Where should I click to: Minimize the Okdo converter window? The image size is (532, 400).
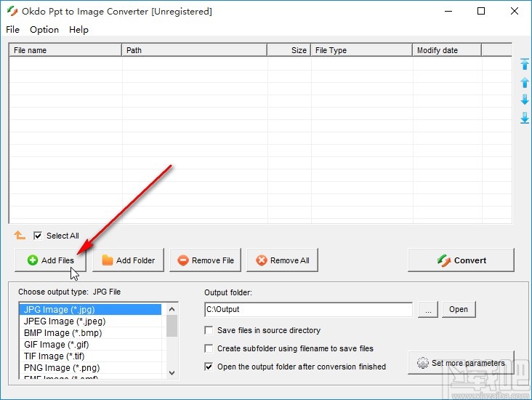tap(448, 11)
